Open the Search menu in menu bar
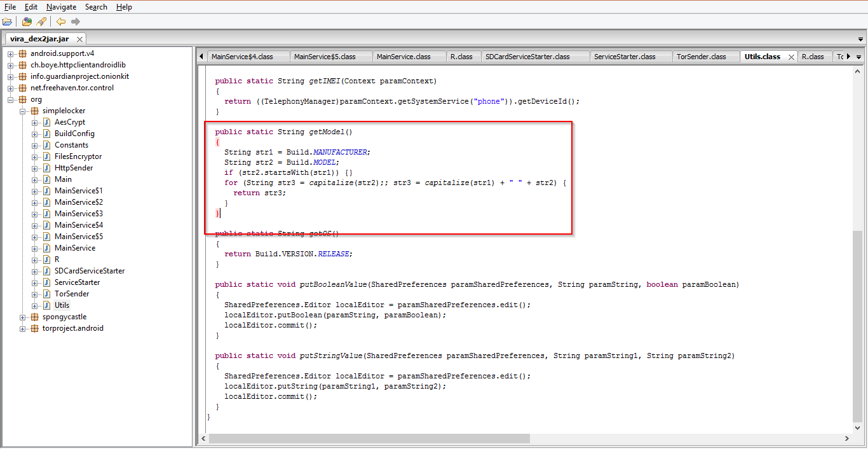The image size is (868, 449). (x=96, y=7)
